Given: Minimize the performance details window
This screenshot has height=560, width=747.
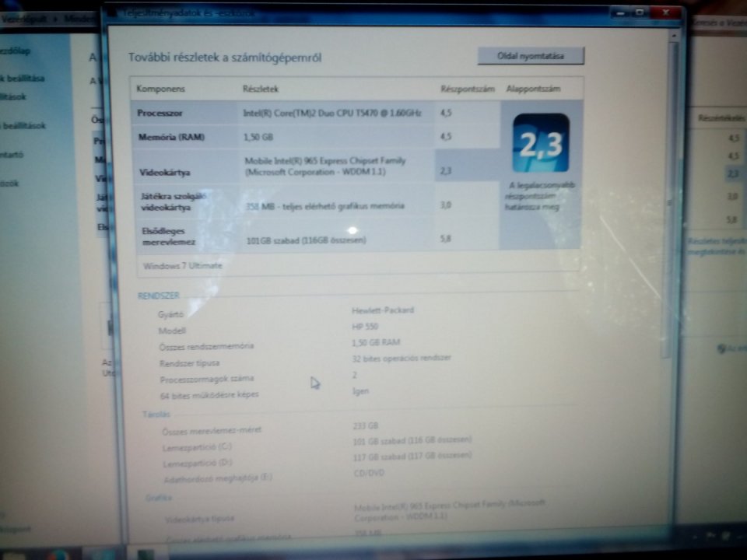Looking at the screenshot, I should [x=621, y=13].
